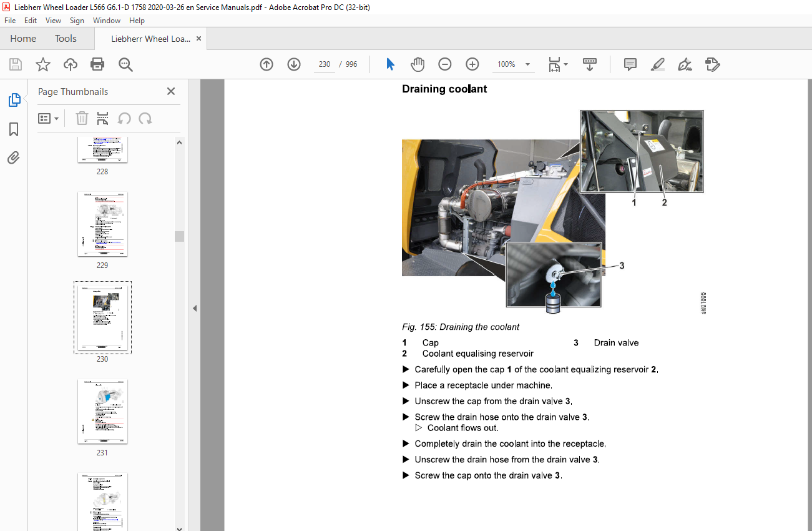
Task: Click the total page count 996
Action: [x=351, y=64]
